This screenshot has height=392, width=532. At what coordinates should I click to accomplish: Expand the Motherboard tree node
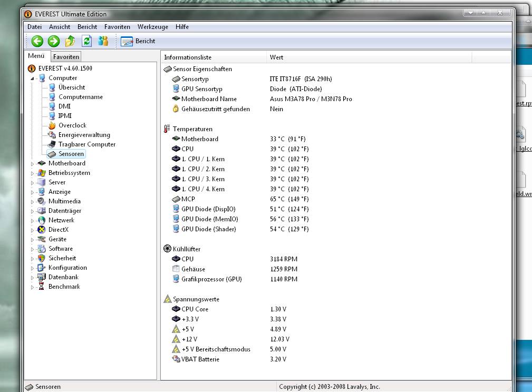point(33,164)
